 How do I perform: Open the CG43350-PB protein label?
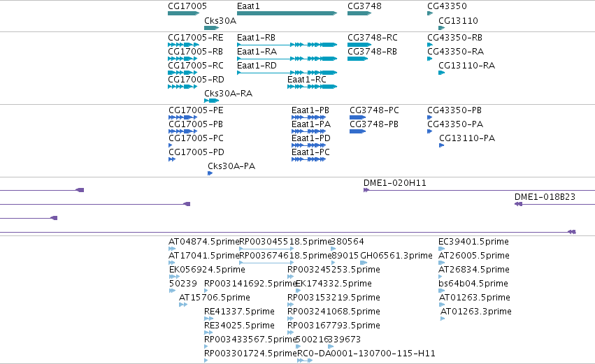tap(454, 110)
